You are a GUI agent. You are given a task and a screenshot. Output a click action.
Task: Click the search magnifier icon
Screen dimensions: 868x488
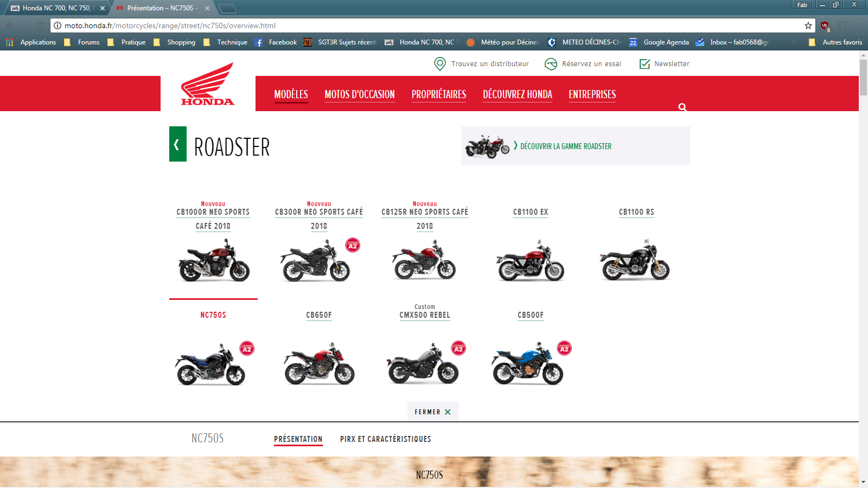pos(682,107)
